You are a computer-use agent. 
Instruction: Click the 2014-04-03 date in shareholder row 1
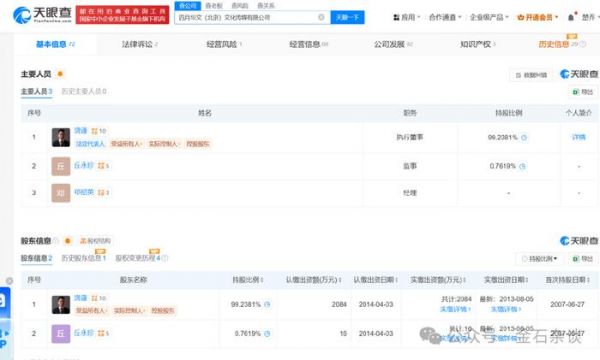pyautogui.click(x=376, y=305)
